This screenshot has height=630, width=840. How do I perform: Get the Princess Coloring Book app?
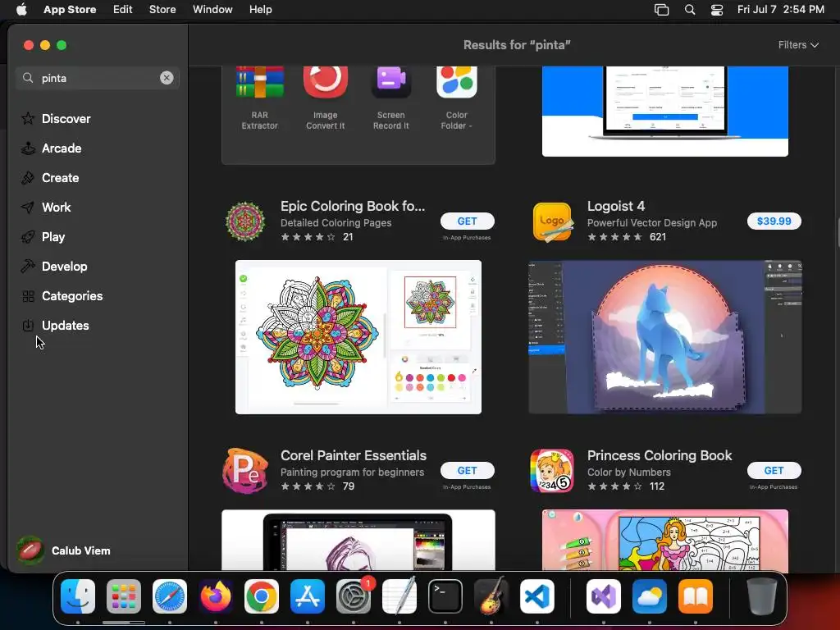pyautogui.click(x=774, y=470)
